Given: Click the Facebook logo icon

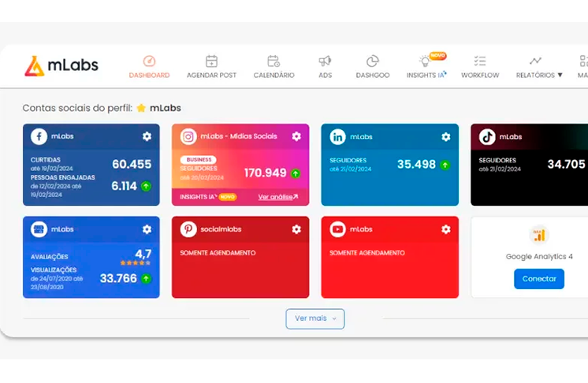Looking at the screenshot, I should (39, 136).
